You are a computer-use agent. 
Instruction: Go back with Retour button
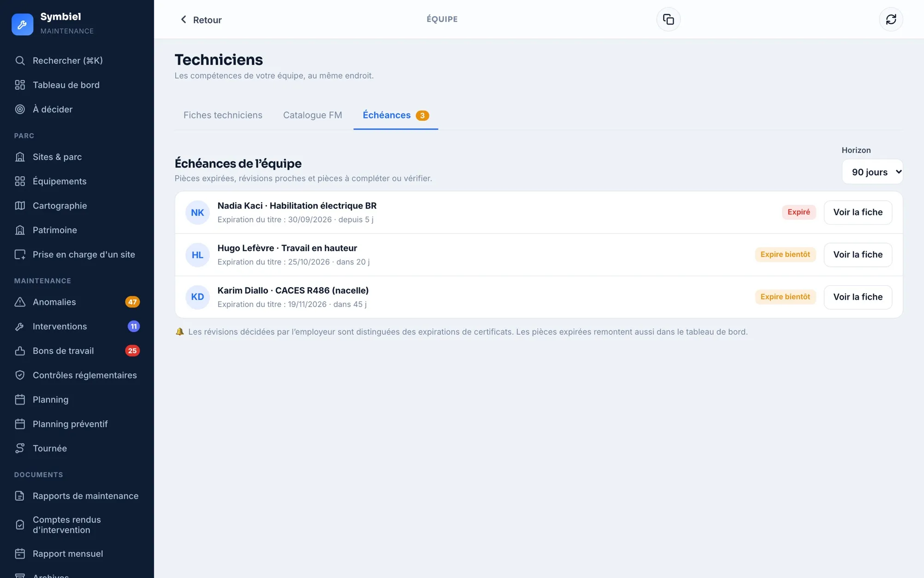click(x=201, y=20)
